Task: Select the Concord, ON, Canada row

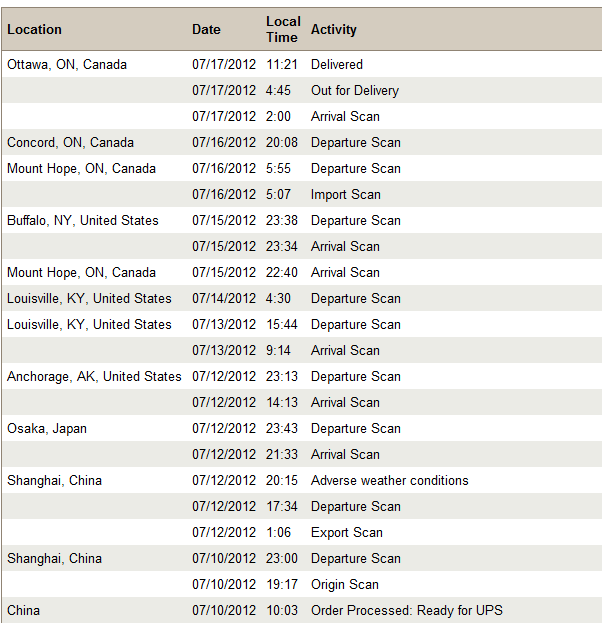Action: tap(302, 142)
